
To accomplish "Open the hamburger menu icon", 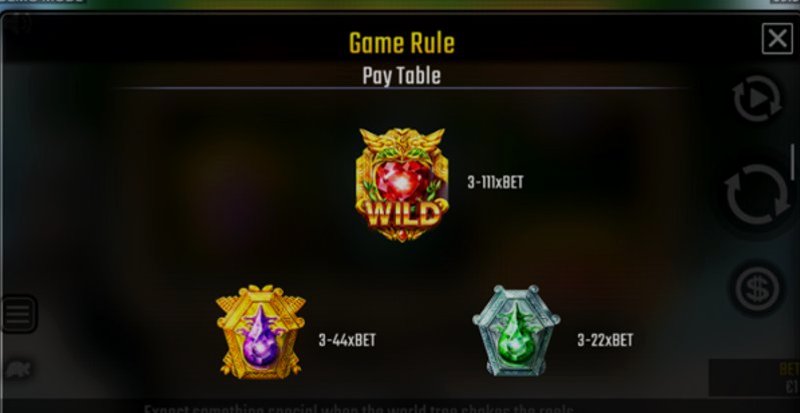I will [x=18, y=314].
